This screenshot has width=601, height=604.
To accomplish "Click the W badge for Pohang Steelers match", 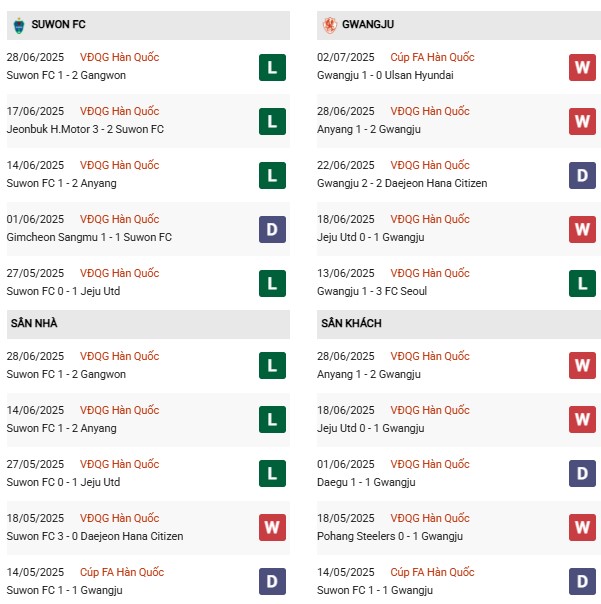I will tap(582, 529).
